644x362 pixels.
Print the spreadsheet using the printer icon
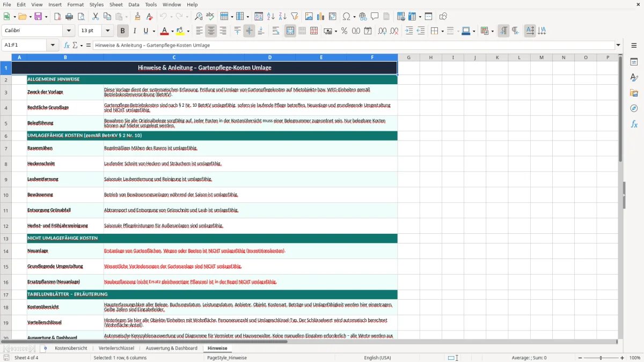click(x=69, y=17)
